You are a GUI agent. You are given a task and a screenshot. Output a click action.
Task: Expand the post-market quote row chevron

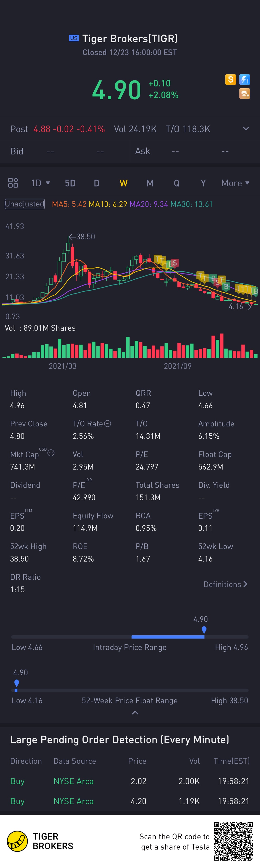pyautogui.click(x=246, y=129)
